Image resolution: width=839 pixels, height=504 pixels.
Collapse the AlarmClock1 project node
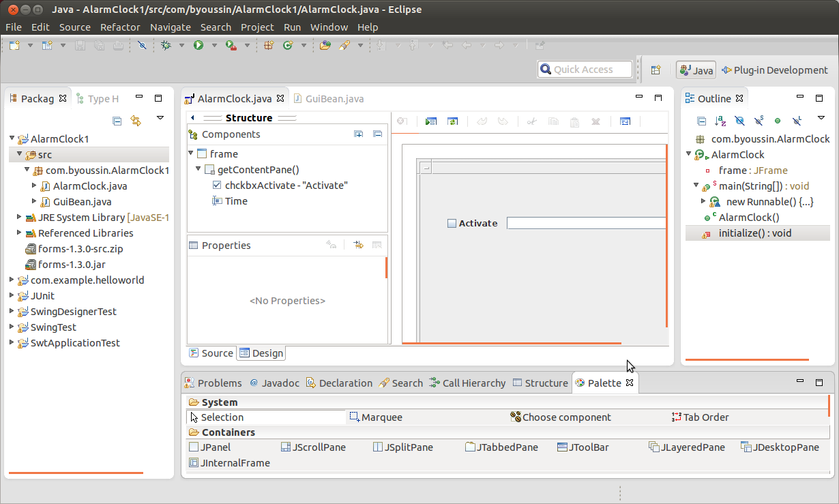[12, 138]
